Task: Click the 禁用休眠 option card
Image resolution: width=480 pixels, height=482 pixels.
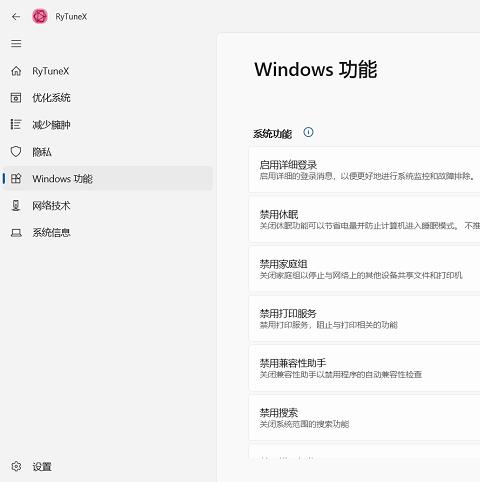Action: (364, 220)
